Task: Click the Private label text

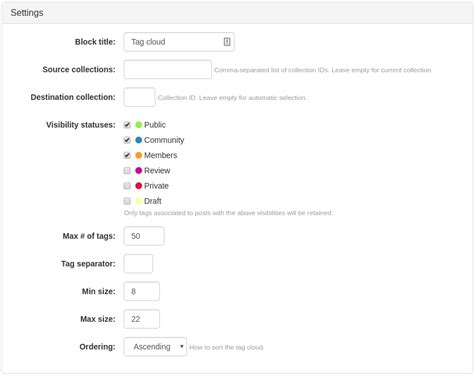Action: [x=156, y=186]
